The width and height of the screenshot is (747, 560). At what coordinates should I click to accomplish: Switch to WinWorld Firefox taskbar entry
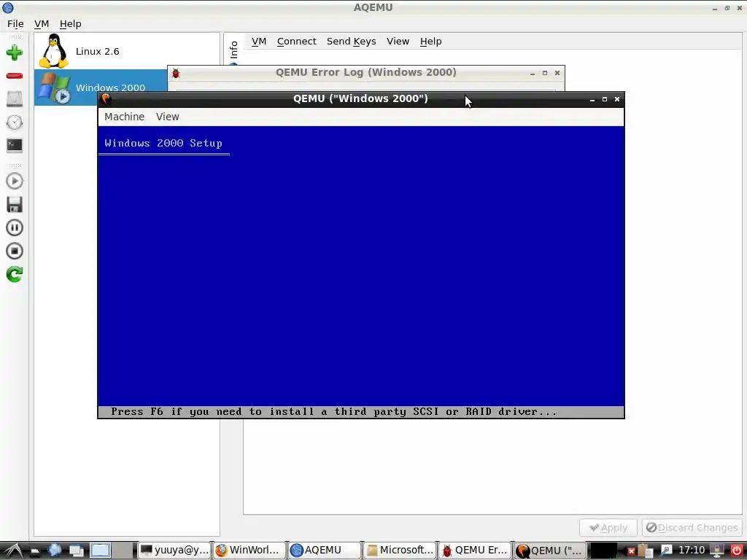[x=249, y=550]
